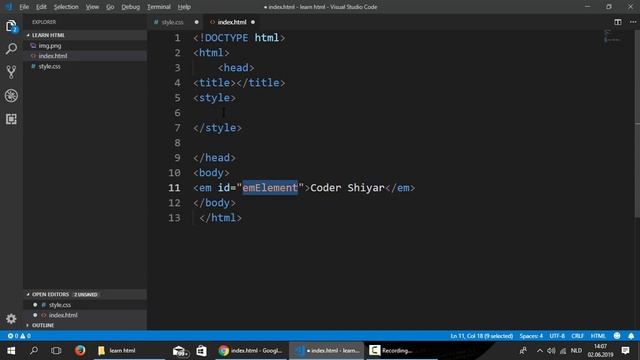Open the Debug view in activity bar

tap(11, 96)
